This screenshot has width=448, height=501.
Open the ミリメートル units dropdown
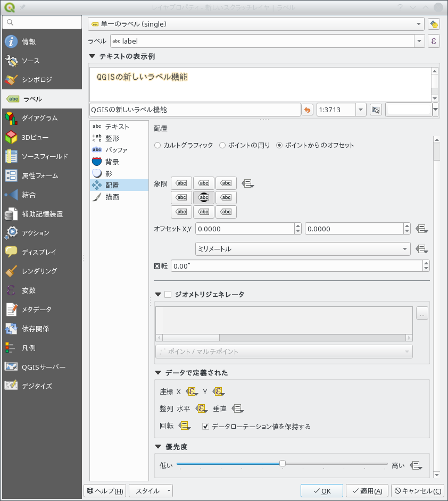pyautogui.click(x=303, y=249)
